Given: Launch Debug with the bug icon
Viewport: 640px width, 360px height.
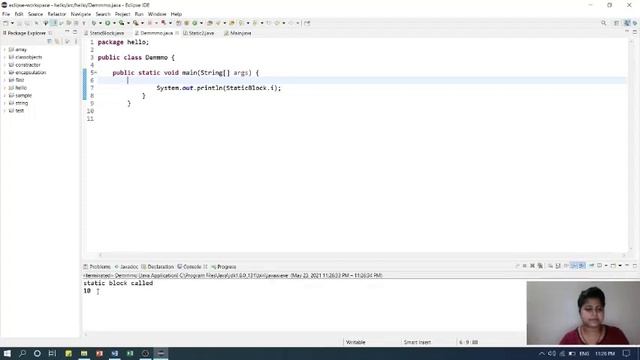Looking at the screenshot, I should [x=94, y=23].
